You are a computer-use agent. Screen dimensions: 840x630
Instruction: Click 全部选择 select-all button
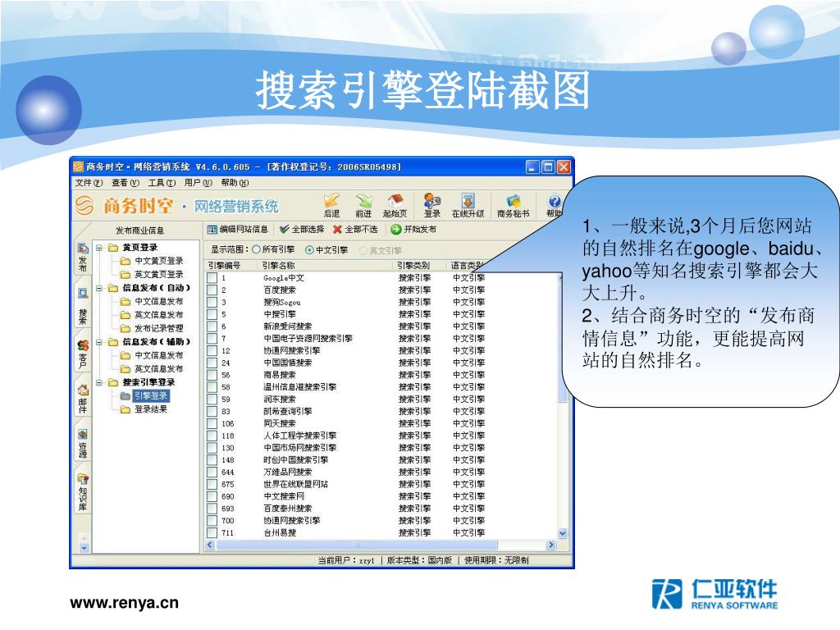302,230
